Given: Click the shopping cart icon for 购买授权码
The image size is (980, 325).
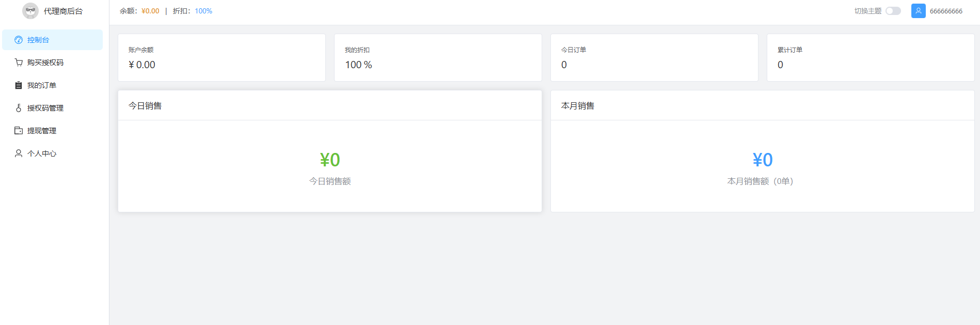Looking at the screenshot, I should [x=18, y=62].
